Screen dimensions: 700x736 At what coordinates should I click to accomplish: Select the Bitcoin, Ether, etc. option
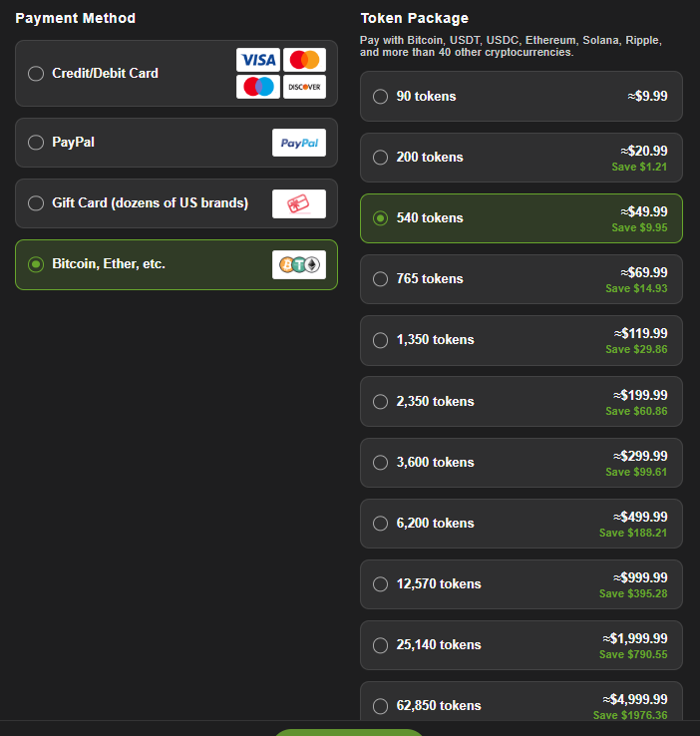click(36, 264)
